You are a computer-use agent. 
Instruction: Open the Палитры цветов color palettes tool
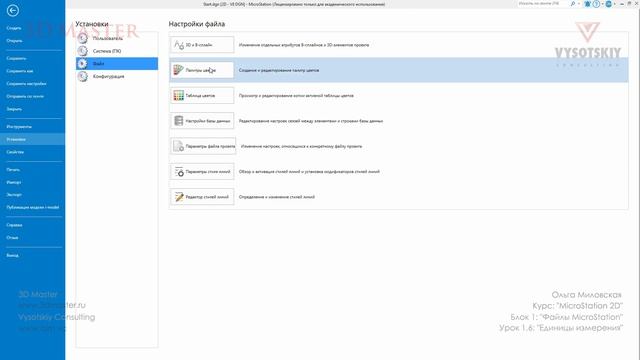(x=202, y=70)
